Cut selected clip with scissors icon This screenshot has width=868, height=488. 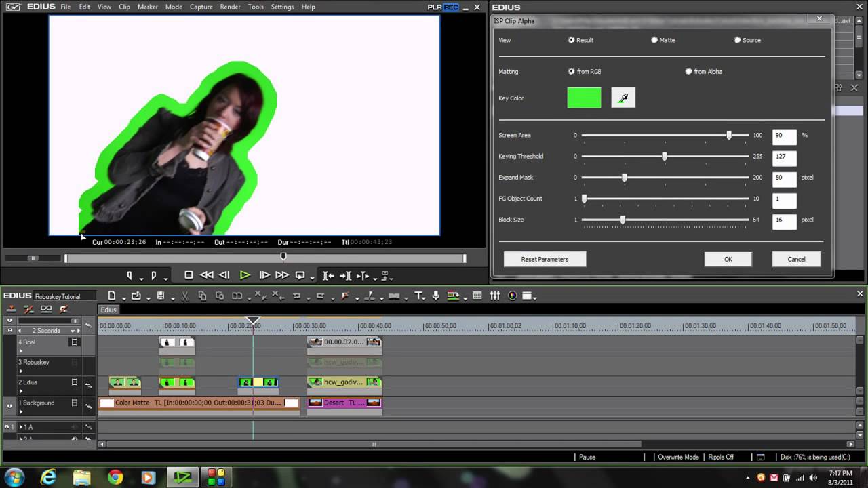tap(184, 296)
